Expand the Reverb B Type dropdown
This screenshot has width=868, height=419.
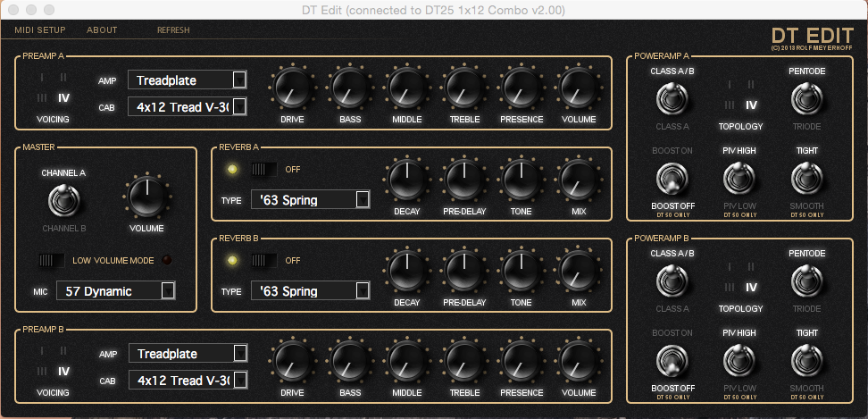[311, 291]
